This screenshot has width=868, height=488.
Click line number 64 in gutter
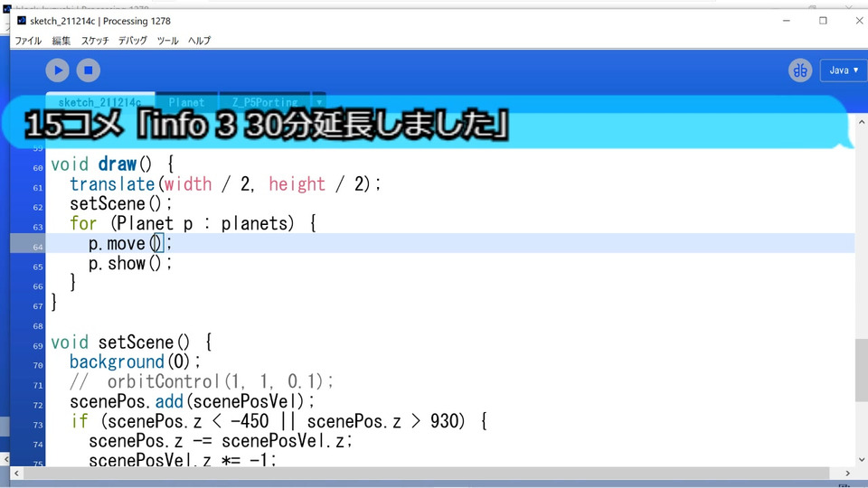(37, 247)
